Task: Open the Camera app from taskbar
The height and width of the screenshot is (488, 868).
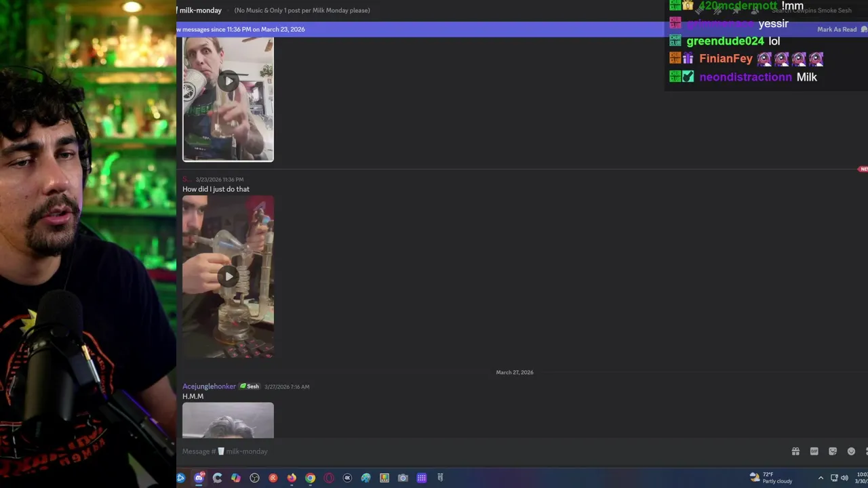Action: (x=403, y=478)
